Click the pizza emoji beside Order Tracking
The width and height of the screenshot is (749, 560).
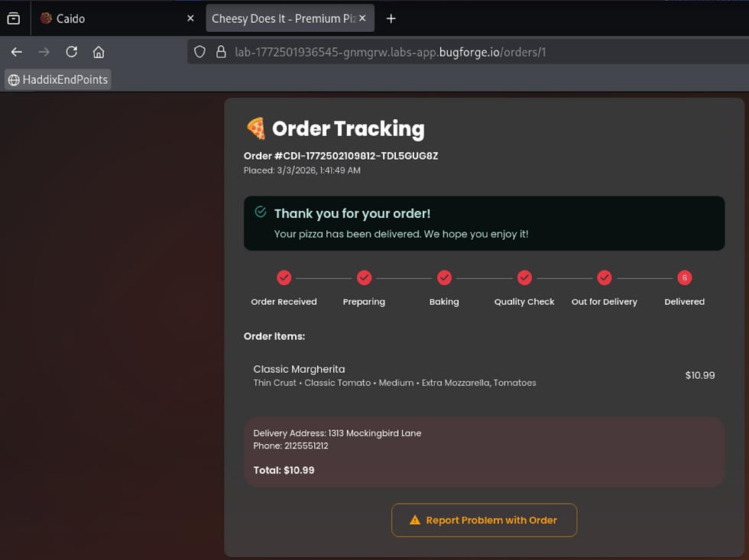[x=255, y=128]
